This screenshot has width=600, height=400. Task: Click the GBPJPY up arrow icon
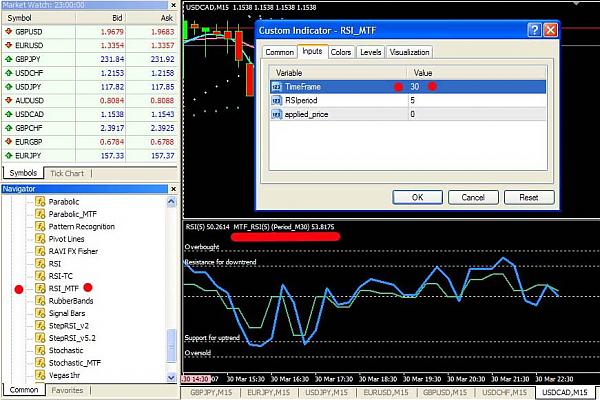(8, 59)
